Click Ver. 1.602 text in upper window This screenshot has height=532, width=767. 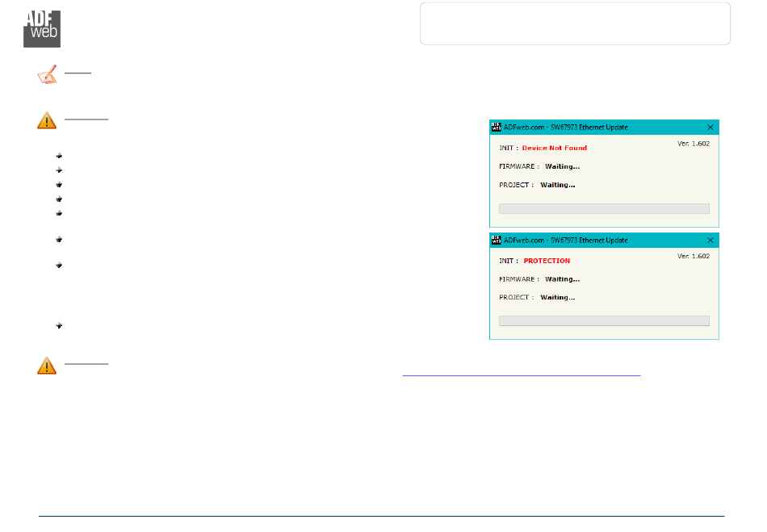point(693,143)
